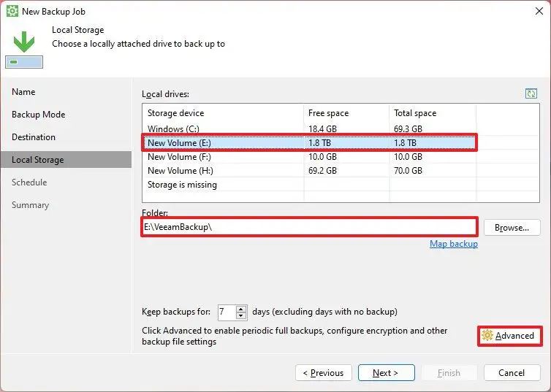This screenshot has width=551, height=392.
Task: Open the Summary step
Action: pyautogui.click(x=30, y=205)
